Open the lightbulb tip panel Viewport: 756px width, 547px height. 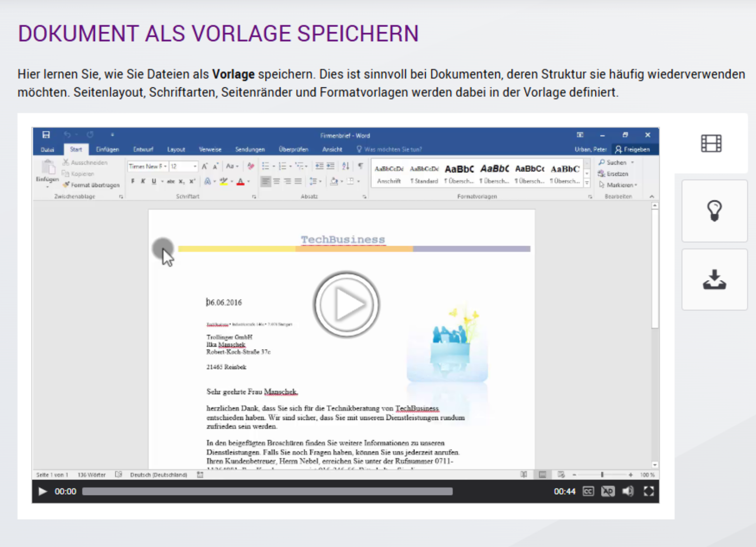[x=714, y=211]
